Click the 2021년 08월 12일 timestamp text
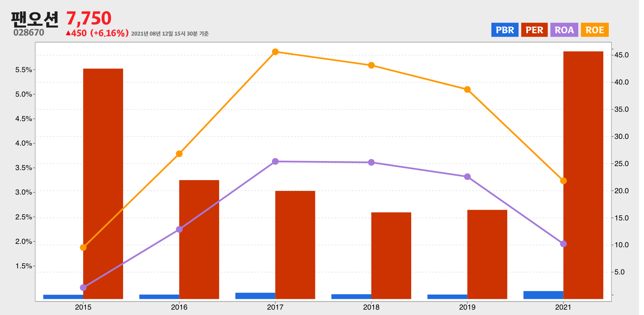Screen dimensions: 644x315 coord(170,34)
